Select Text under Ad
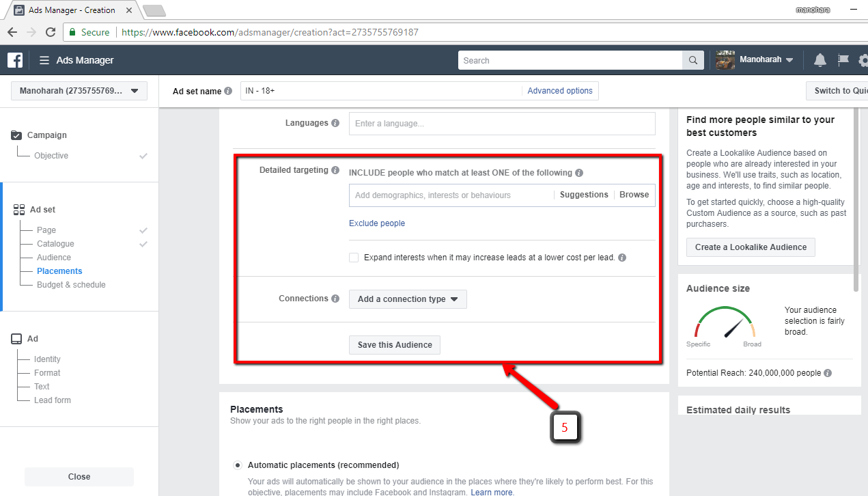The width and height of the screenshot is (868, 496). coord(42,387)
